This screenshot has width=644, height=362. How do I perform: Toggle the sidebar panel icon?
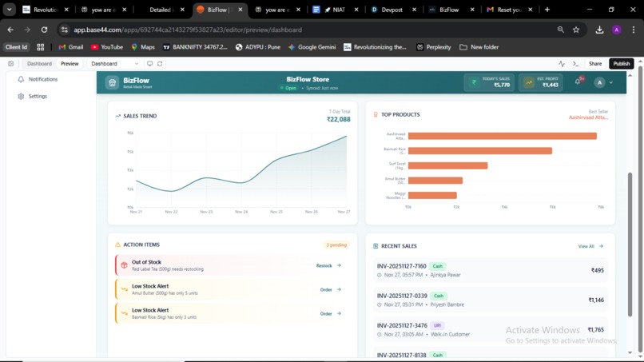click(x=10, y=64)
